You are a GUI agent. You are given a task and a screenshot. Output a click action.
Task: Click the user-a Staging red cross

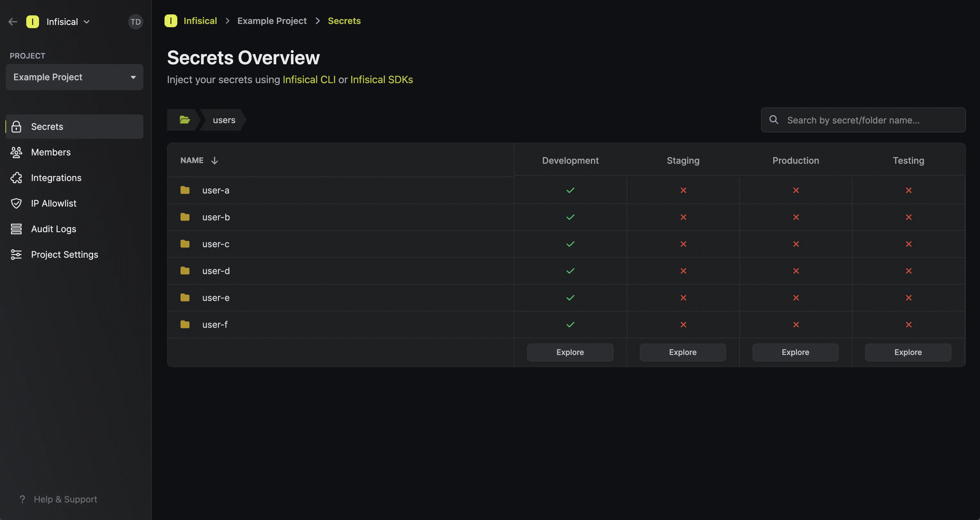(x=683, y=190)
